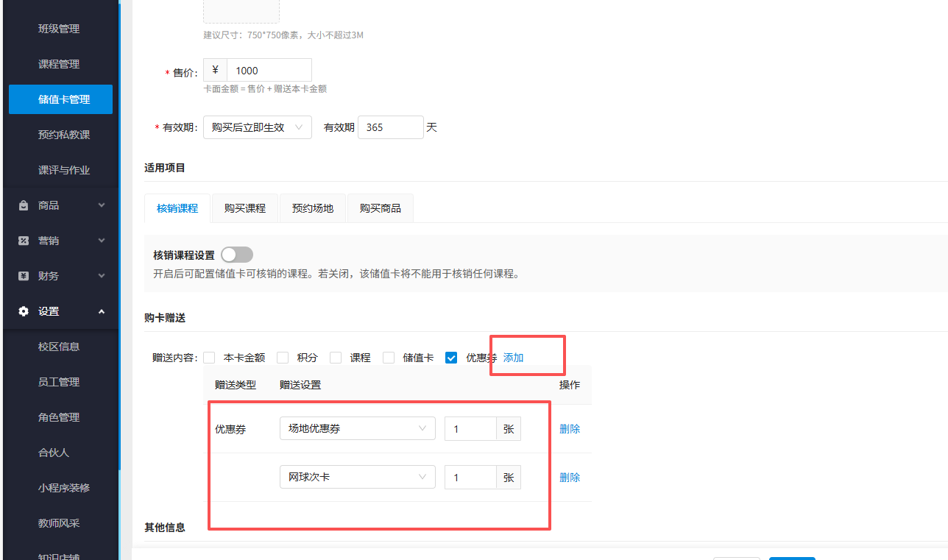
Task: Switch to the 预约场地 tab
Action: click(312, 208)
